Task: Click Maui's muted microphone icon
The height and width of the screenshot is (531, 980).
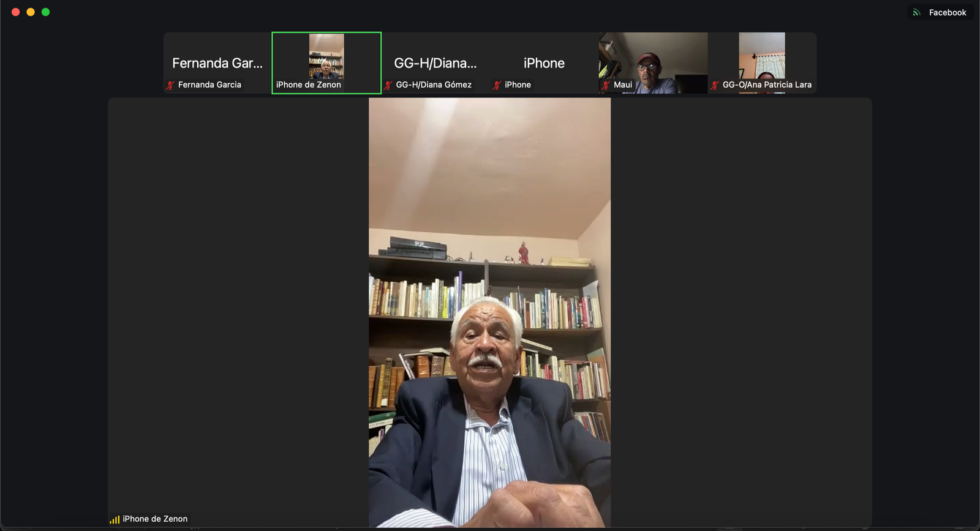Action: point(606,85)
